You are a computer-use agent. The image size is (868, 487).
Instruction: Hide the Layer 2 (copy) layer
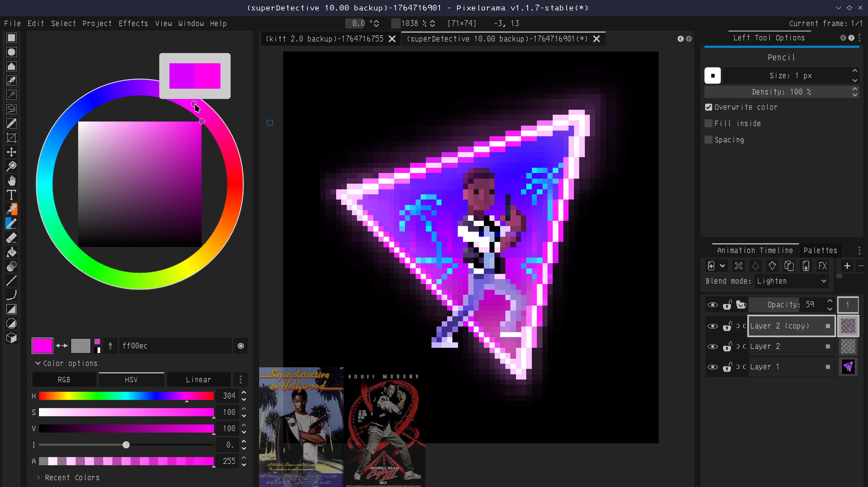pos(712,326)
